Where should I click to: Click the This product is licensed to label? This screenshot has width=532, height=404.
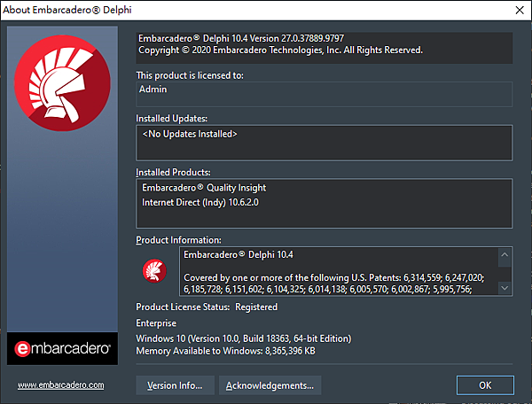pos(190,75)
